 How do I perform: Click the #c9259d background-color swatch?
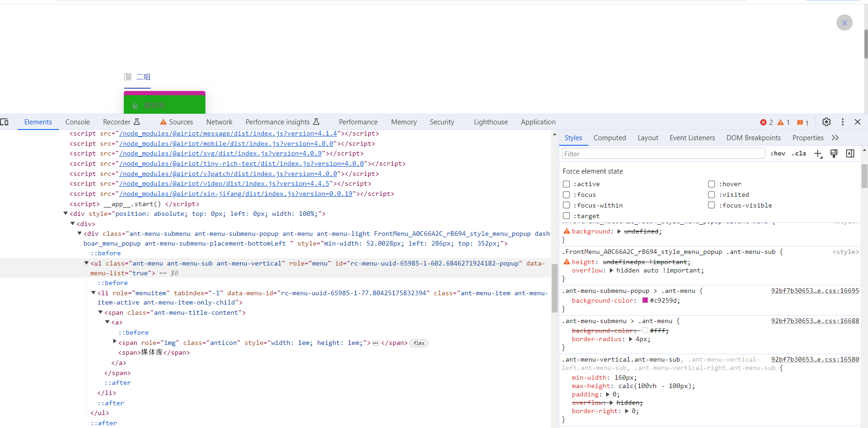pyautogui.click(x=645, y=300)
